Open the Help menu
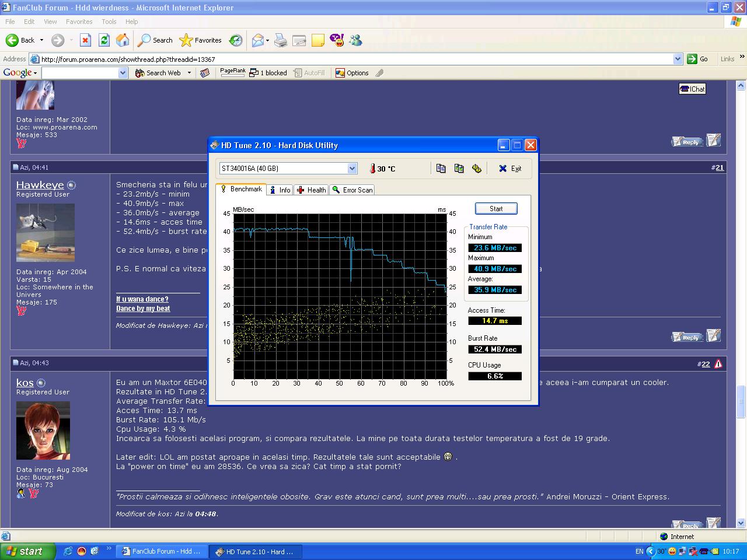Image resolution: width=747 pixels, height=560 pixels. (x=132, y=22)
